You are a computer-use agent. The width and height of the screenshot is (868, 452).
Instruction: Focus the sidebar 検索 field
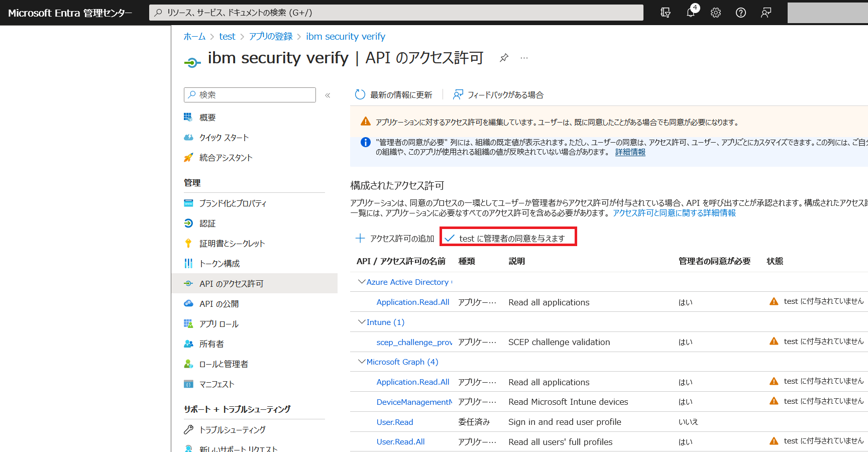coord(250,95)
